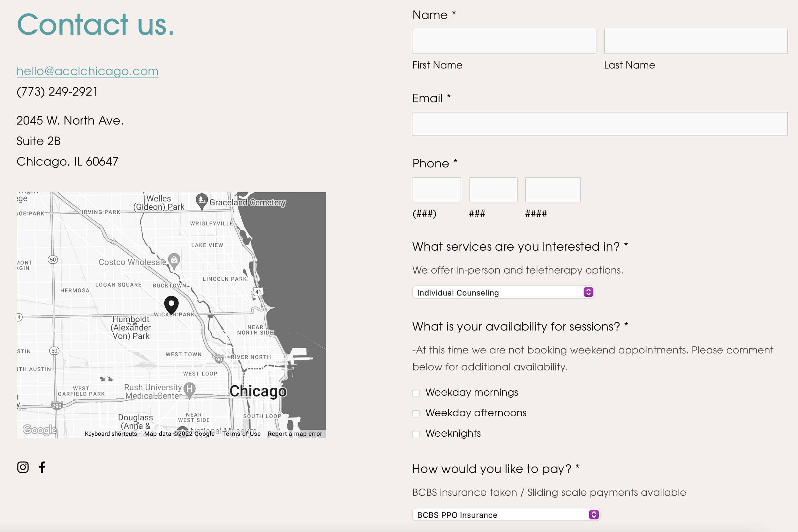
Task: Click the Route 41 highway shield
Action: pyautogui.click(x=258, y=292)
